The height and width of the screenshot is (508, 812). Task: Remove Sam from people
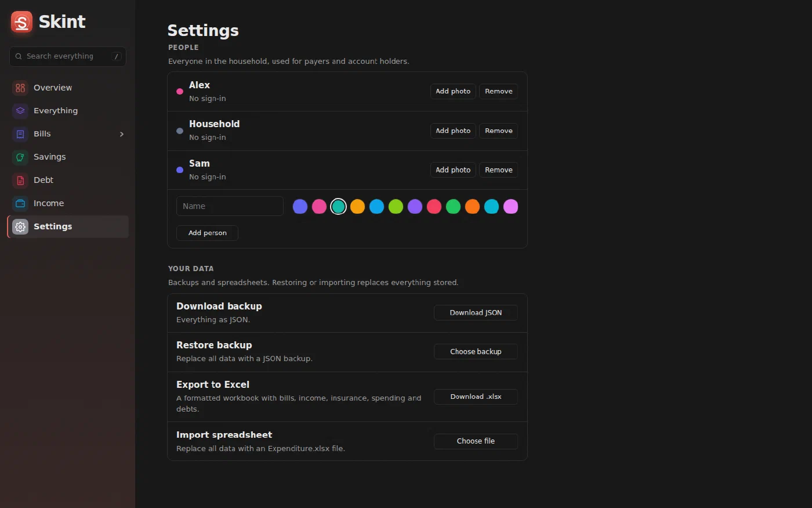[499, 170]
